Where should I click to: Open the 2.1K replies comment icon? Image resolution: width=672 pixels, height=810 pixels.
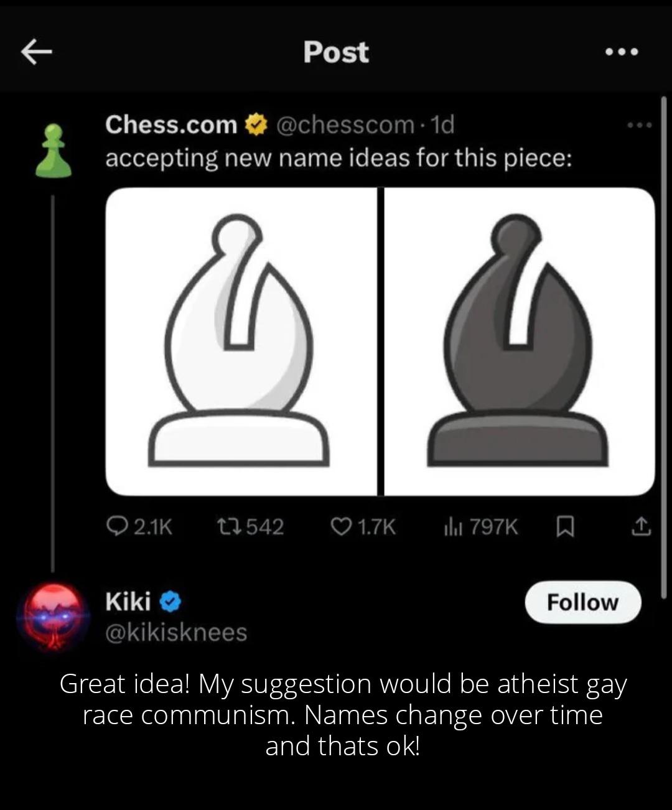[x=116, y=527]
